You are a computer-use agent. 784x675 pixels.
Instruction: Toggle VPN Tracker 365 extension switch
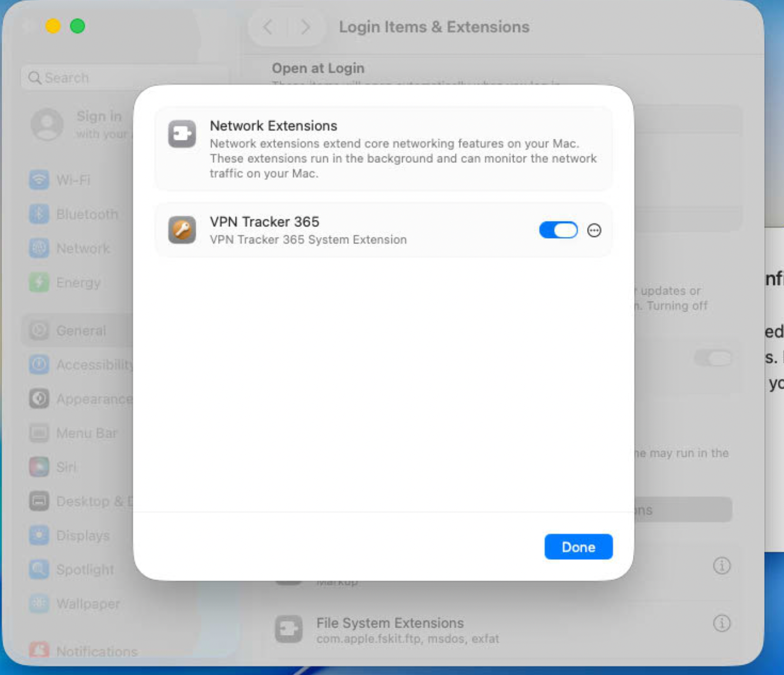[558, 230]
